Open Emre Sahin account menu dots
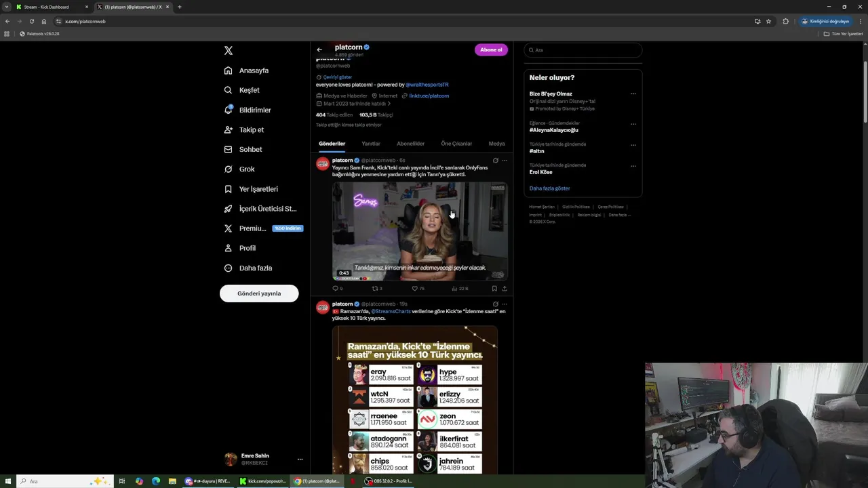868x488 pixels. pyautogui.click(x=300, y=460)
